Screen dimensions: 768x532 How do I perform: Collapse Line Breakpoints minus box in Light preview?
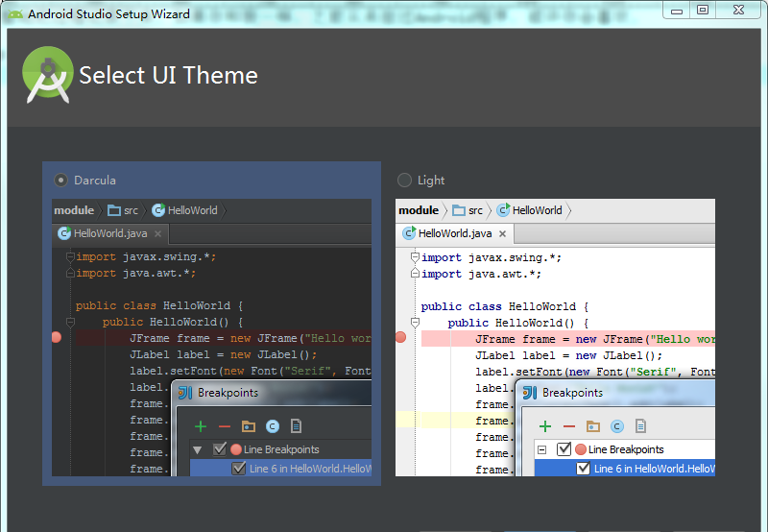(542, 449)
